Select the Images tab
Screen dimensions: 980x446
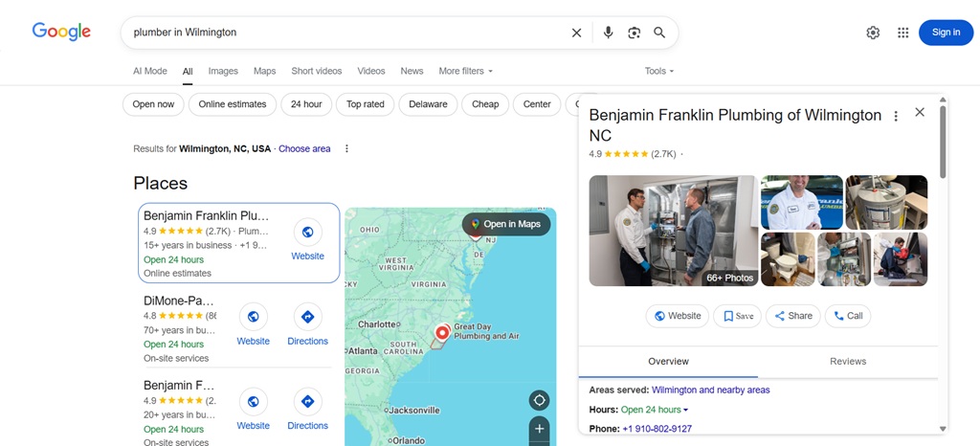tap(223, 71)
